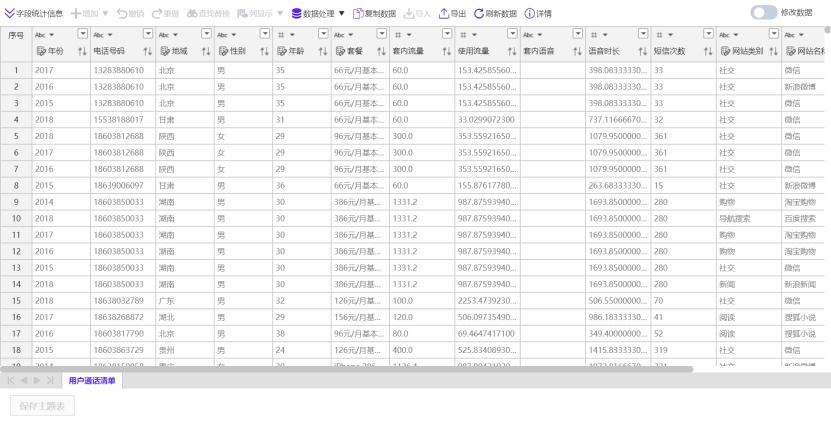Click 复制数据 copy data icon
The image size is (831, 421).
(358, 14)
